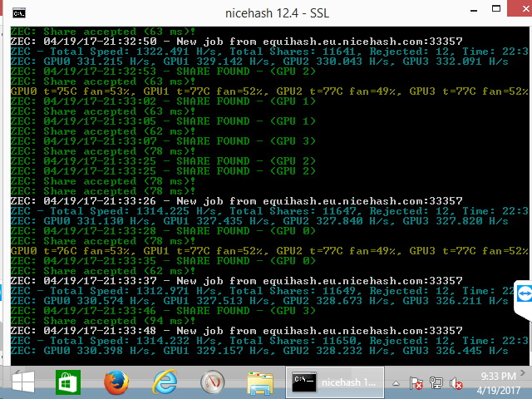
Task: Click Total Speed: 1314.232 H/s line
Action: click(269, 341)
